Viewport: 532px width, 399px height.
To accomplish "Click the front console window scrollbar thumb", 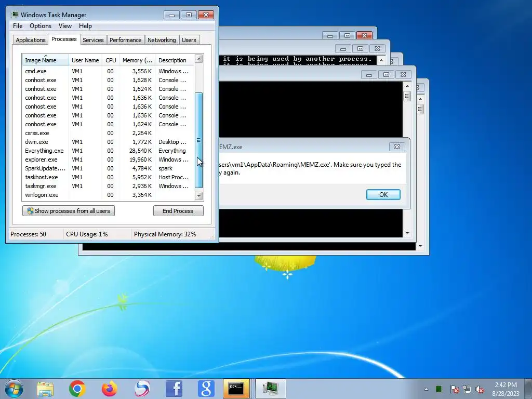I will coord(407,96).
